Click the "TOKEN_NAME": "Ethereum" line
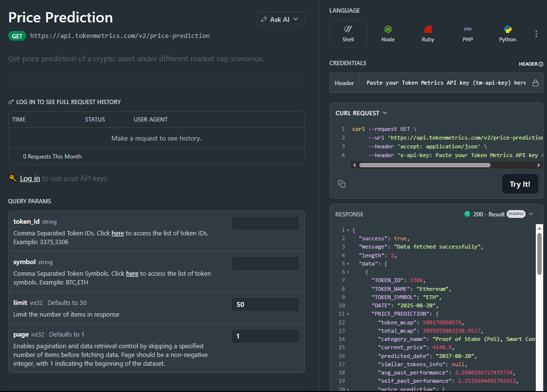This screenshot has height=392, width=547. (411, 289)
